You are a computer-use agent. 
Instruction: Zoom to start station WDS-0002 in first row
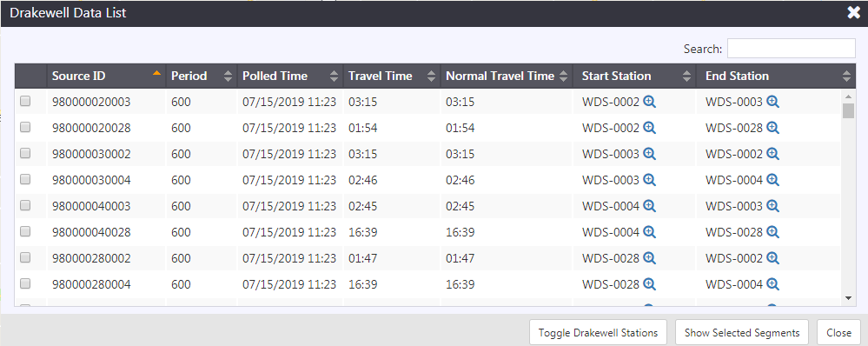[649, 102]
